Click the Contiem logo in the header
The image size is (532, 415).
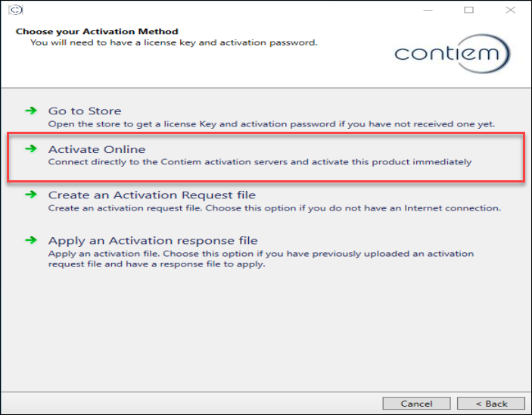[452, 54]
